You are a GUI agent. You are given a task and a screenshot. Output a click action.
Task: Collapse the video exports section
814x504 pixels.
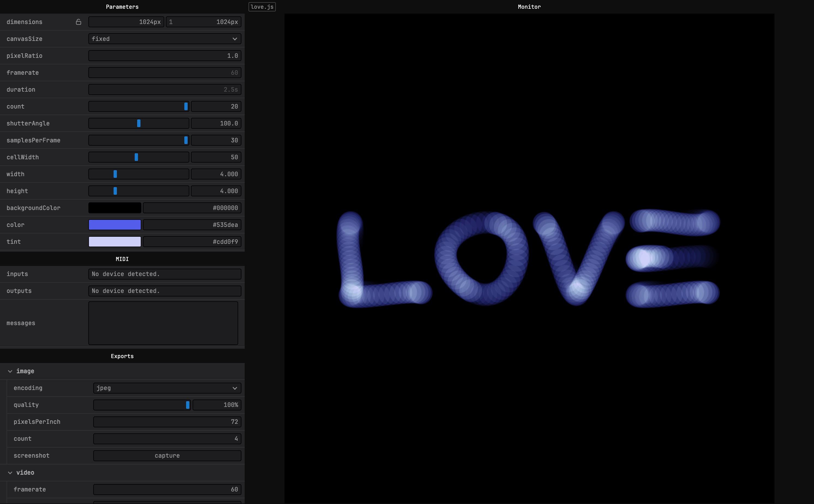10,472
